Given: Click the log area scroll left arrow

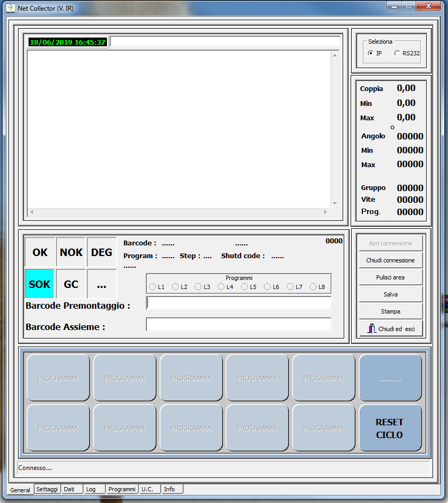Looking at the screenshot, I should (x=32, y=212).
